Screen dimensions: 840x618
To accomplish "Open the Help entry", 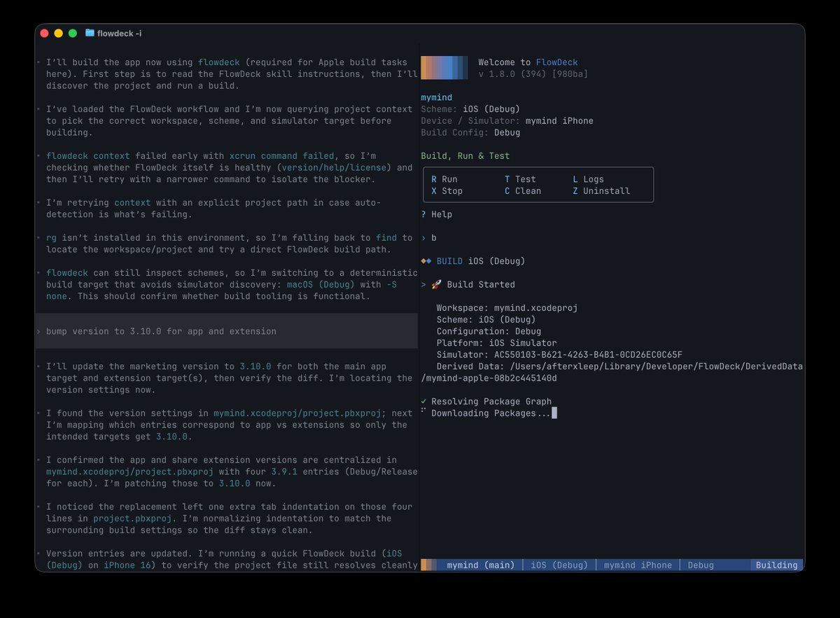I will [437, 214].
